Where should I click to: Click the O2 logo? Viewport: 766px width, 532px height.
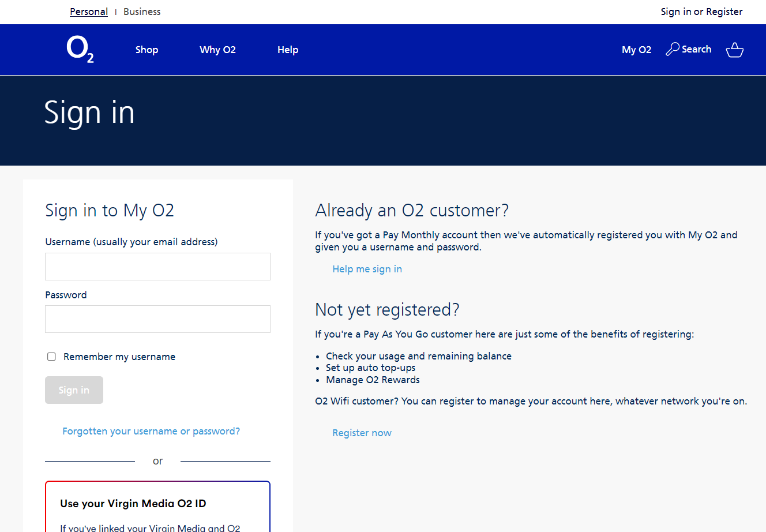[80, 49]
